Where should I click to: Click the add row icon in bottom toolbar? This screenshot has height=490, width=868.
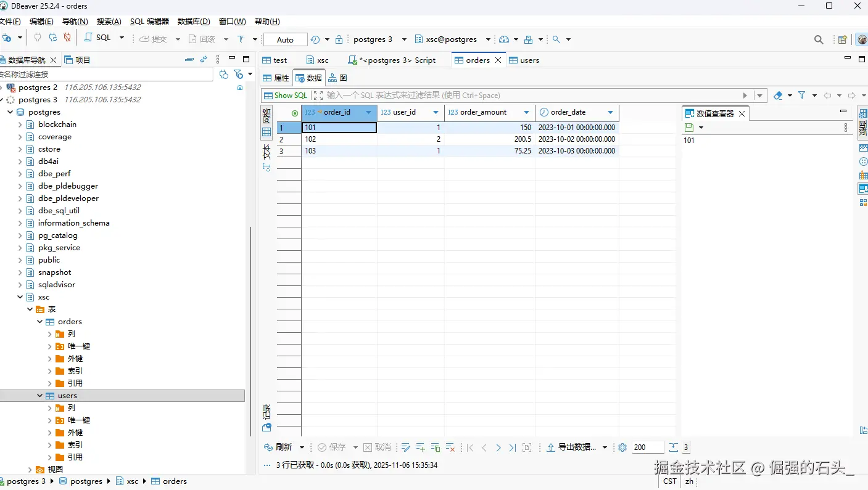[421, 447]
